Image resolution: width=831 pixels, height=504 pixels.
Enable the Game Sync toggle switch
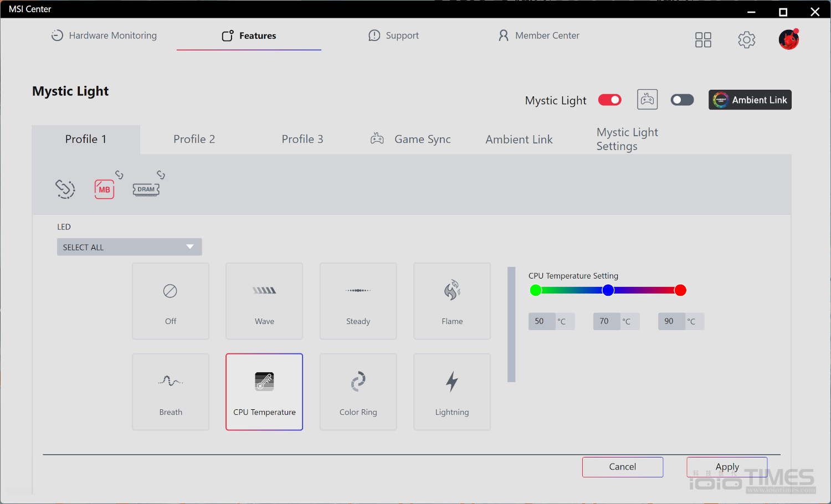682,100
